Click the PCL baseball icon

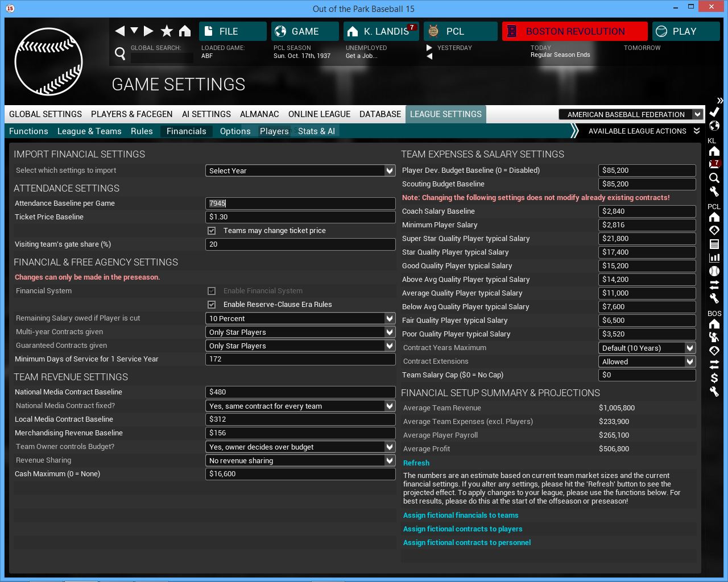pyautogui.click(x=714, y=271)
